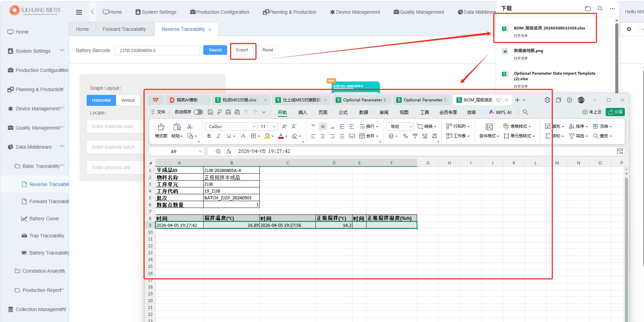Align text left in the WPS ribbon
644x322 pixels.
(x=313, y=136)
